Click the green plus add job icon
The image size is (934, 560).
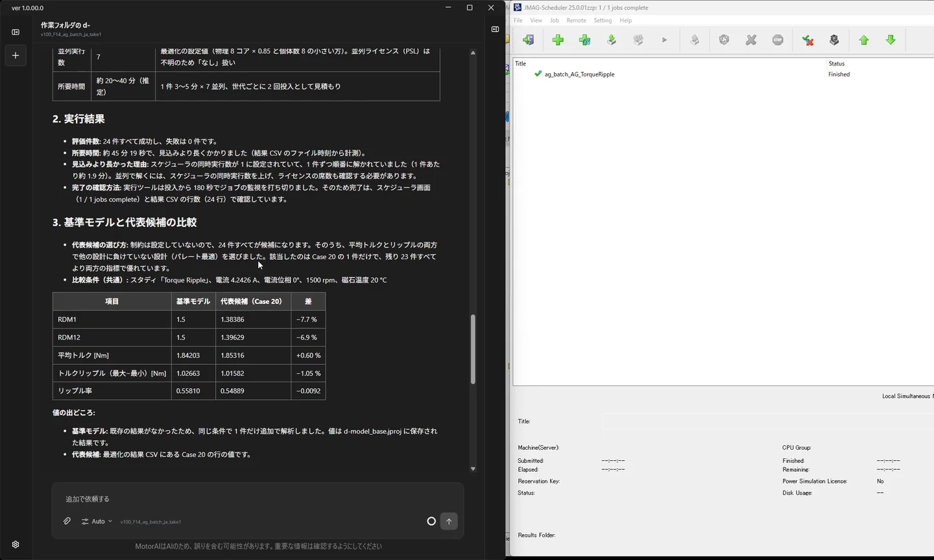coord(558,40)
